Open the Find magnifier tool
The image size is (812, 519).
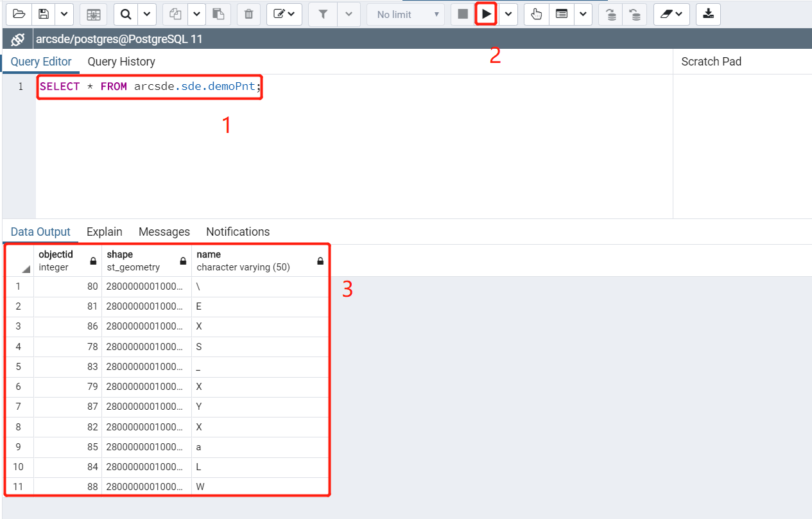[x=126, y=13]
